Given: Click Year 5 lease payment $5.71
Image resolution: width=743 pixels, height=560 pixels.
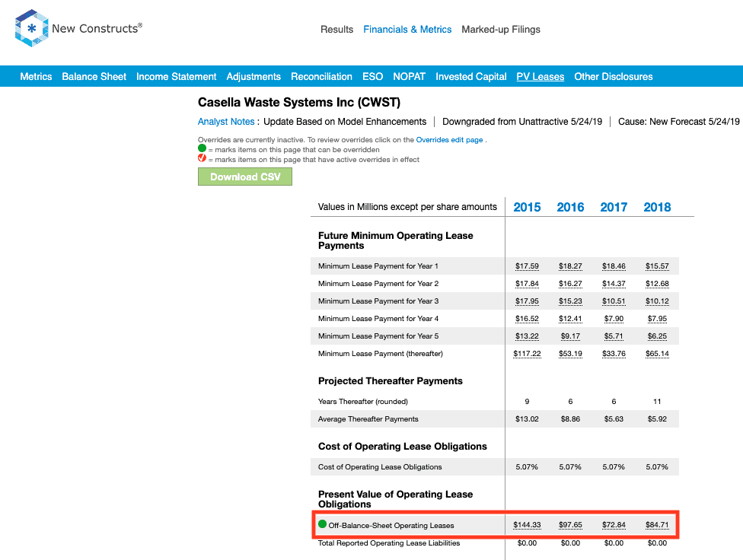Looking at the screenshot, I should click(614, 336).
